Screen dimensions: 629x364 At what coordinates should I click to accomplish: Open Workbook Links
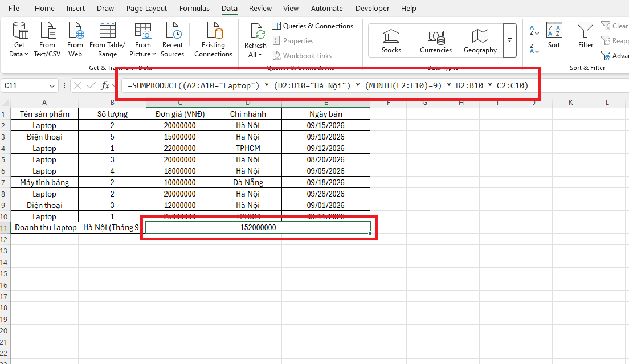[x=302, y=56]
